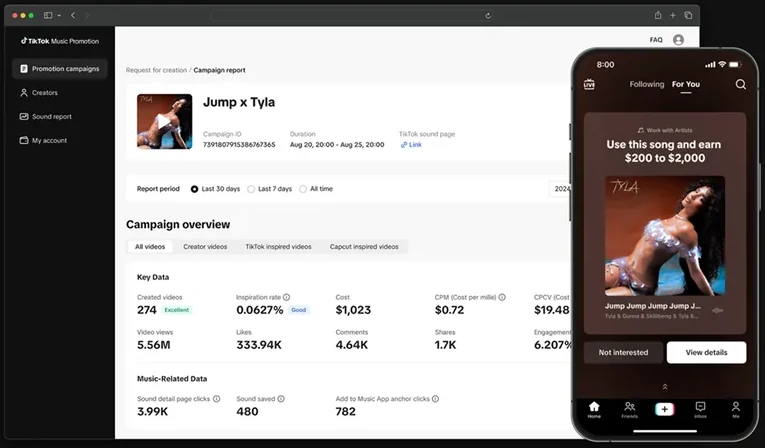Screen dimensions: 765x448
Task: Open Me profile in phone nav bar
Action: tap(736, 409)
